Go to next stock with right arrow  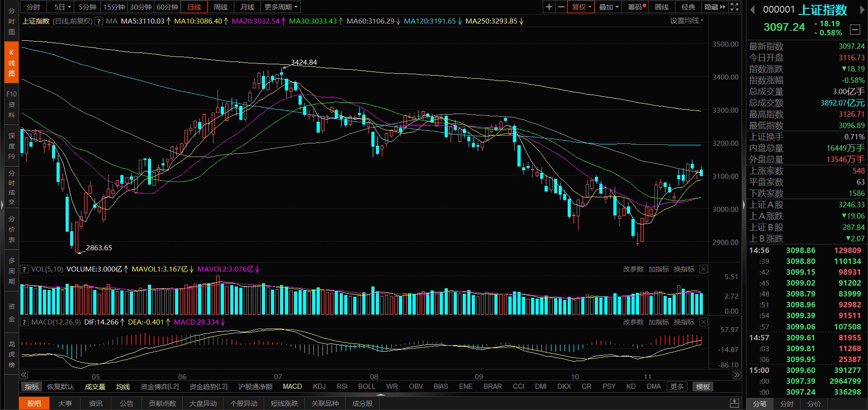click(x=862, y=10)
